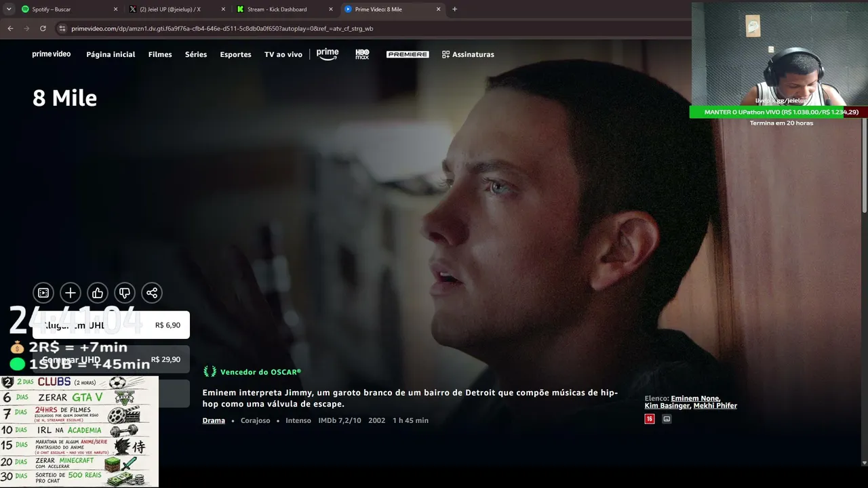Viewport: 868px width, 488px height.
Task: Click the "IMDb 7,2/10" rating text
Action: [340, 421]
